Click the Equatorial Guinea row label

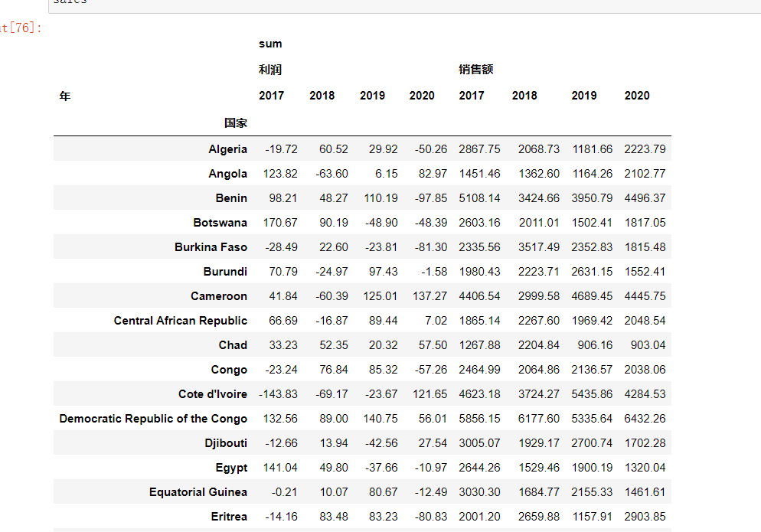pos(198,492)
